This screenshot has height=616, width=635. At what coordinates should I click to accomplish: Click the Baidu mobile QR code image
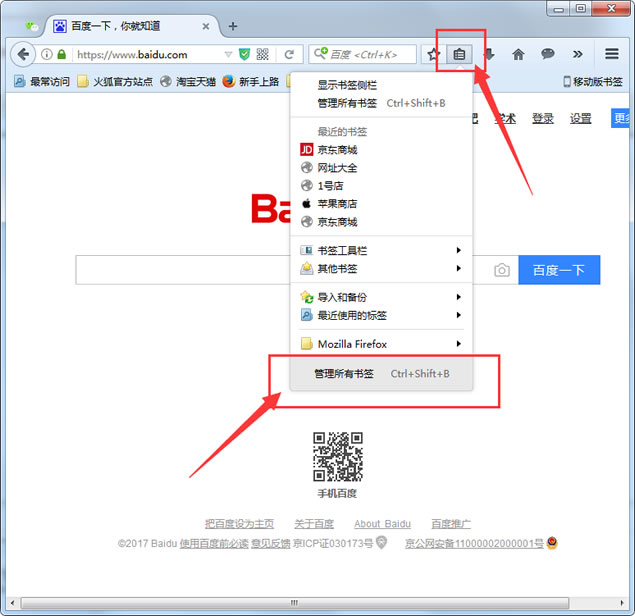pyautogui.click(x=337, y=456)
